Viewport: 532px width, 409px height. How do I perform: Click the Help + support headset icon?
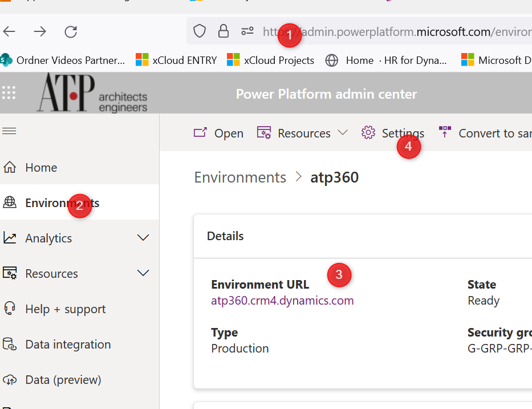10,308
